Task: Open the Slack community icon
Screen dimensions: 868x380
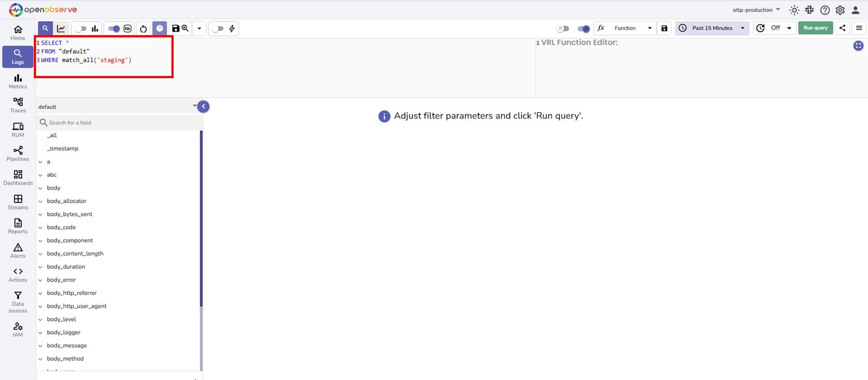Action: click(809, 10)
